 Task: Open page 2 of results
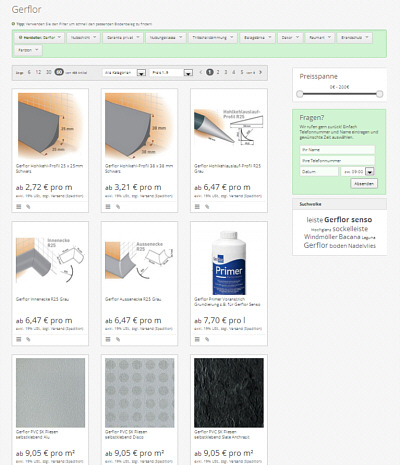point(218,72)
